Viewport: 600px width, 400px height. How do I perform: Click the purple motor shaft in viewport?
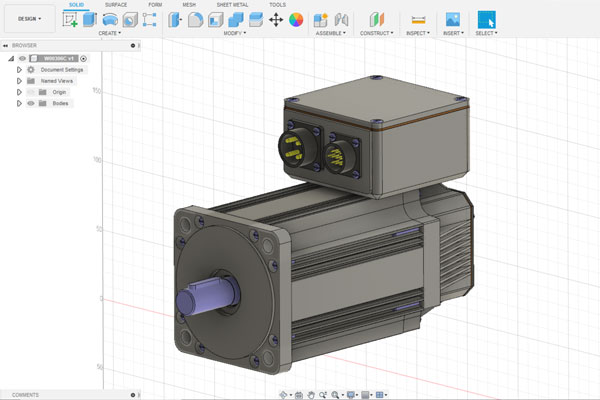click(208, 297)
